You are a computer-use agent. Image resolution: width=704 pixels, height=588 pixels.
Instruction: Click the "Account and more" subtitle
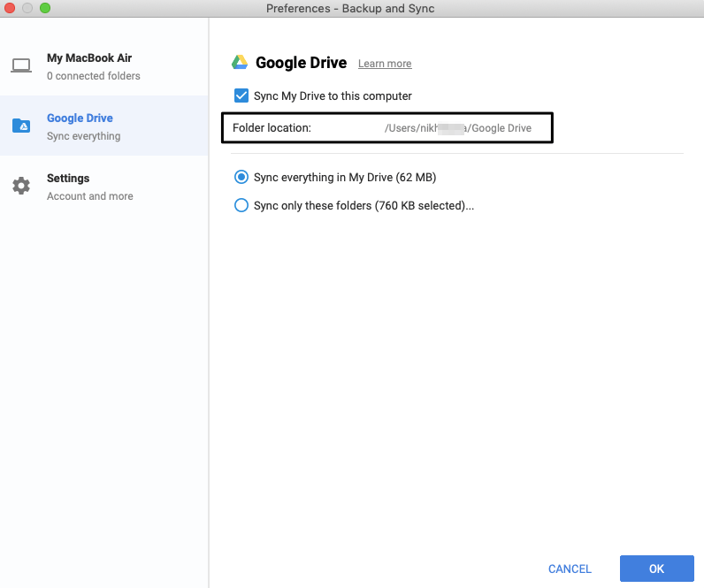(x=90, y=196)
